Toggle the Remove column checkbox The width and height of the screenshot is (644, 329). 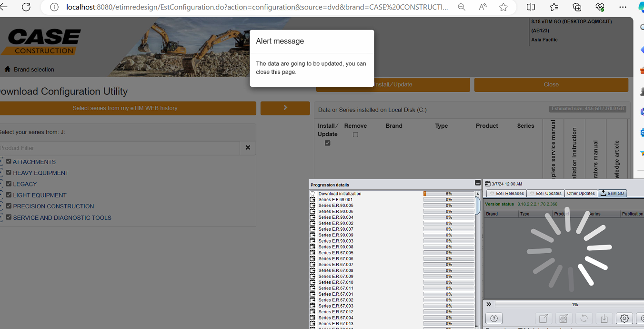coord(355,134)
